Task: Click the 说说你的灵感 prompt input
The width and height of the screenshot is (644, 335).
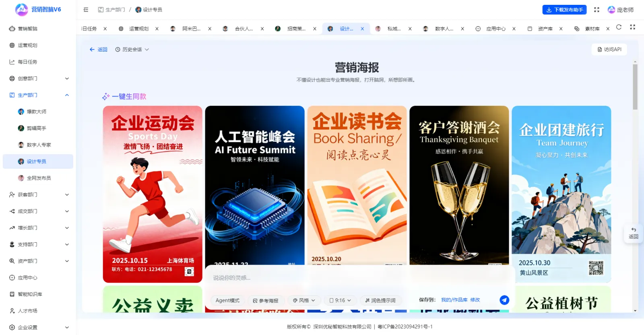Action: (359, 278)
